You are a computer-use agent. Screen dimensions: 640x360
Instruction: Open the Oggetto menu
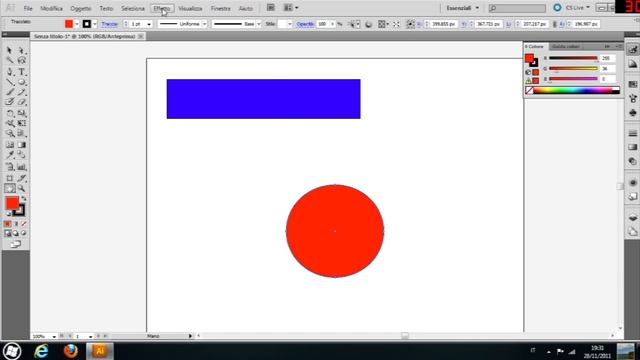80,8
